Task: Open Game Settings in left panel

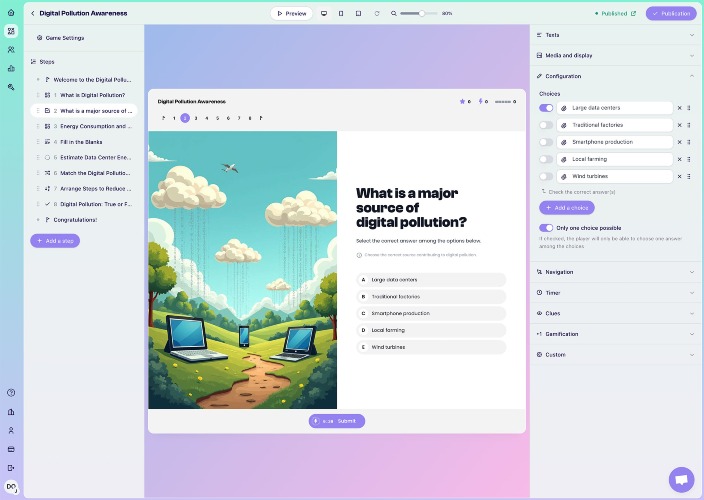Action: [61, 38]
